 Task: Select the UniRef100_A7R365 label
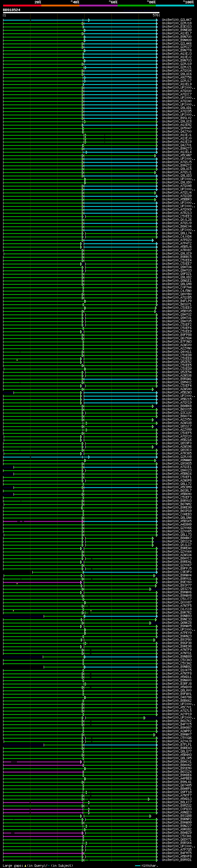pyautogui.click(x=177, y=454)
